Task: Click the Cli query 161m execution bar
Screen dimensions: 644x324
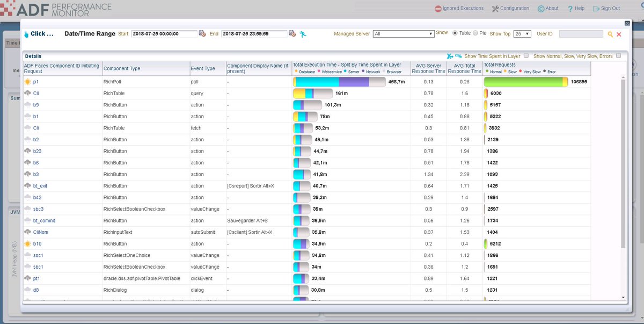Action: pyautogui.click(x=313, y=93)
